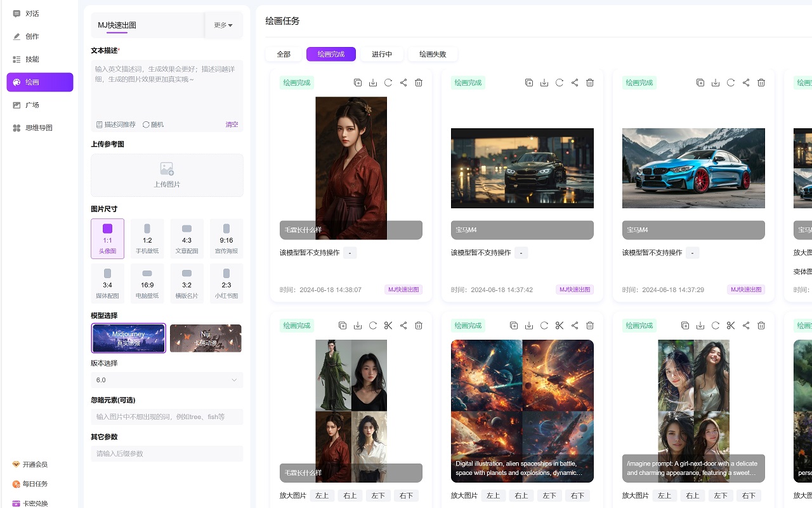
Task: Switch to the 绘画完成 filter tab
Action: pos(331,54)
